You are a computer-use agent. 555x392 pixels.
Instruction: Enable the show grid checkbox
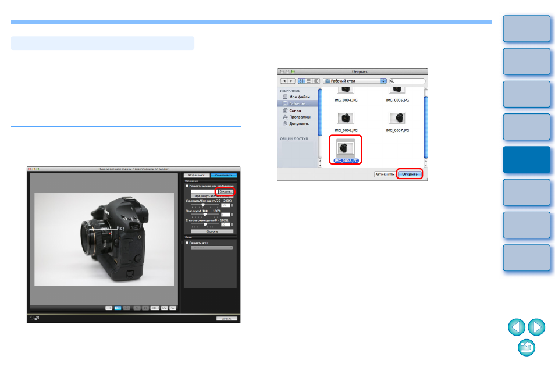click(x=187, y=243)
